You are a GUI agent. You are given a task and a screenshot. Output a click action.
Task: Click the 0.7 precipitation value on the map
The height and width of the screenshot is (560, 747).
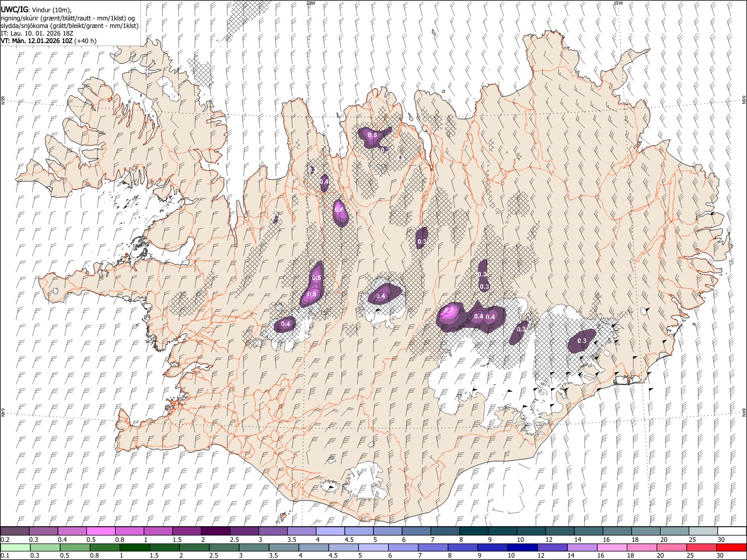pyautogui.click(x=449, y=310)
